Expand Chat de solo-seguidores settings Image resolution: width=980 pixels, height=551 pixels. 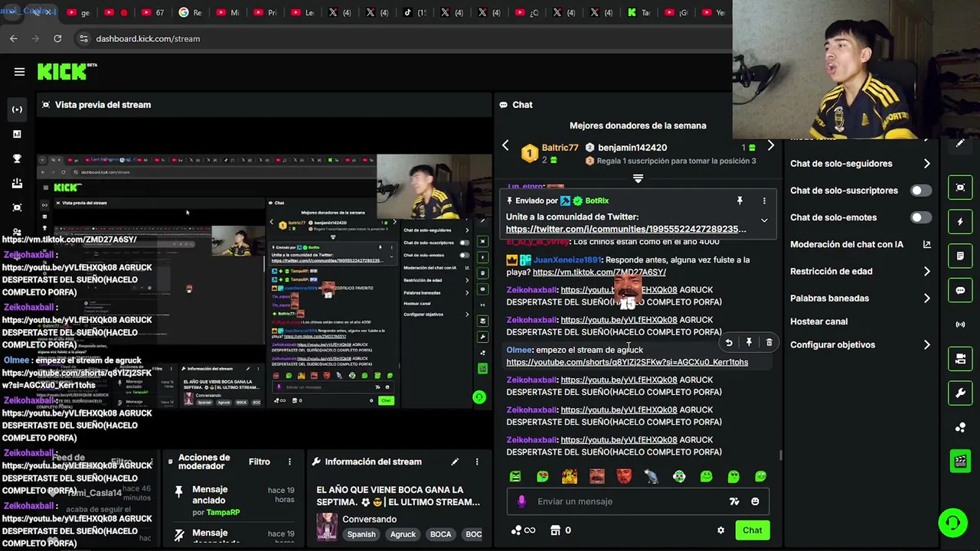pos(926,164)
